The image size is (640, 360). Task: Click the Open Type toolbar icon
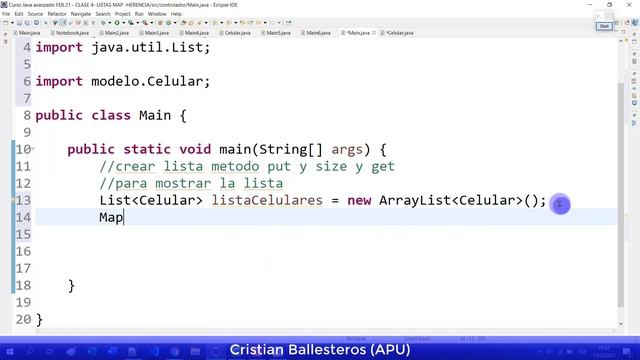183,23
